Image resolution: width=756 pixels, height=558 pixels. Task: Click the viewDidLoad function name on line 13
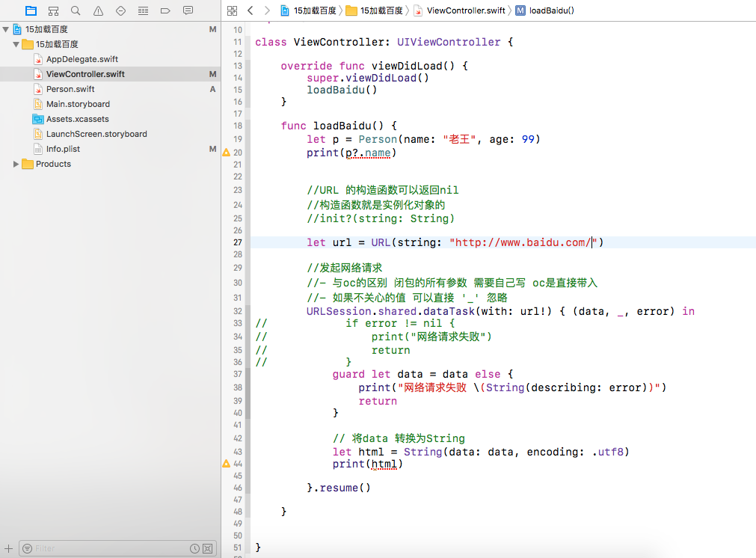click(407, 66)
